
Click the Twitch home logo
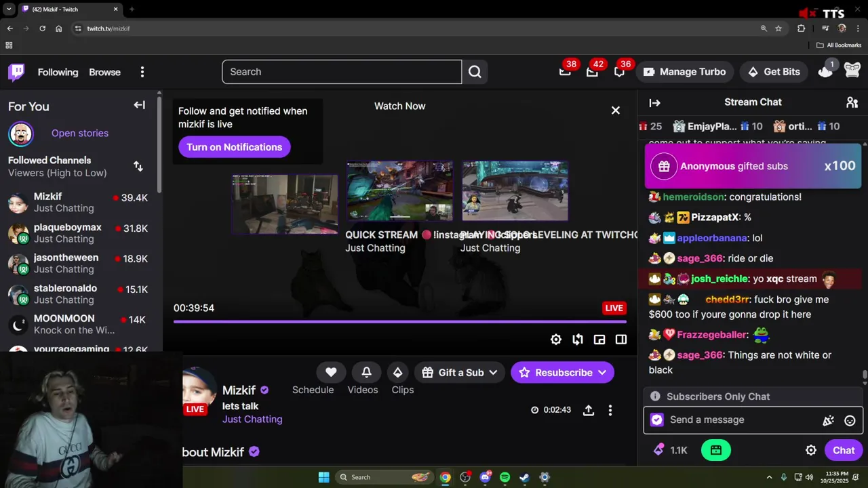pos(16,72)
